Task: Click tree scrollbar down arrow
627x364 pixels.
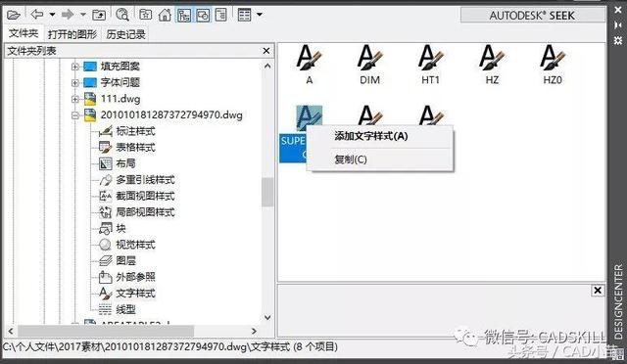Action: 267,318
